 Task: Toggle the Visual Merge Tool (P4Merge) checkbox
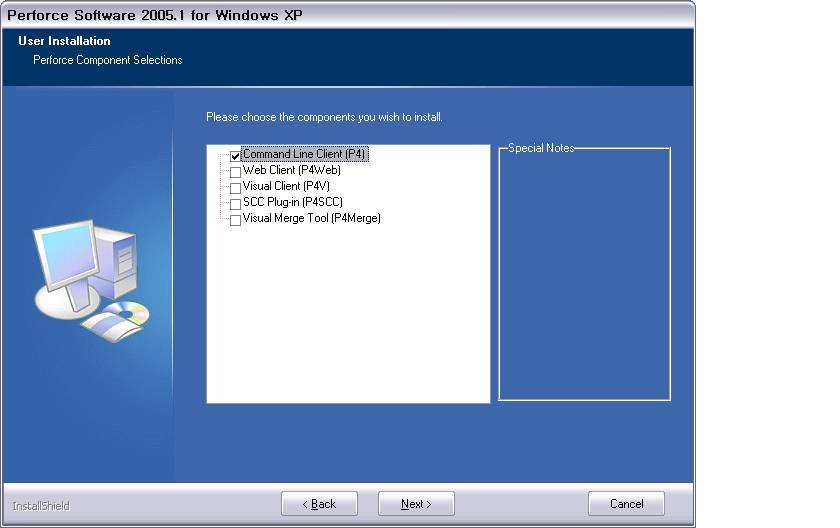pos(235,220)
